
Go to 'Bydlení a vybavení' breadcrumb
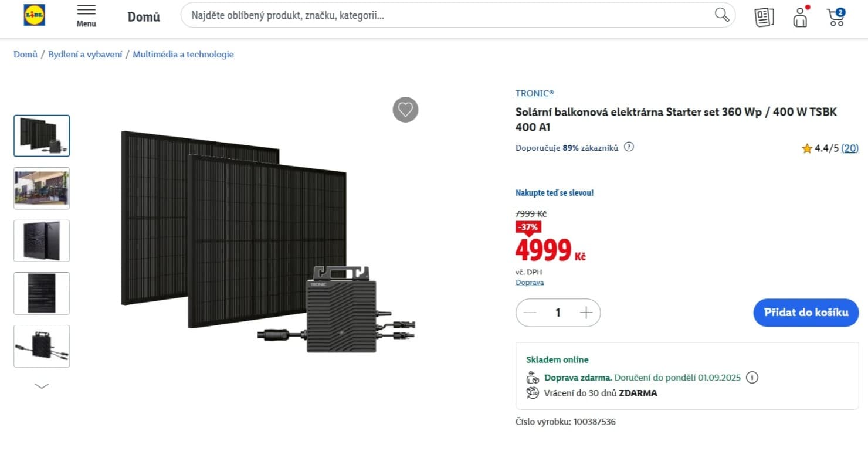click(x=85, y=55)
